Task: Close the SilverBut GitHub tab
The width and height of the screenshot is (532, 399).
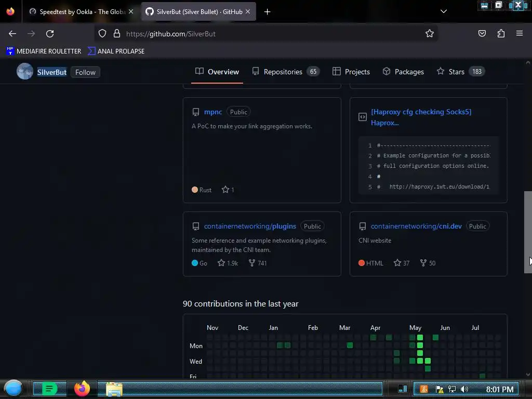Action: click(248, 11)
